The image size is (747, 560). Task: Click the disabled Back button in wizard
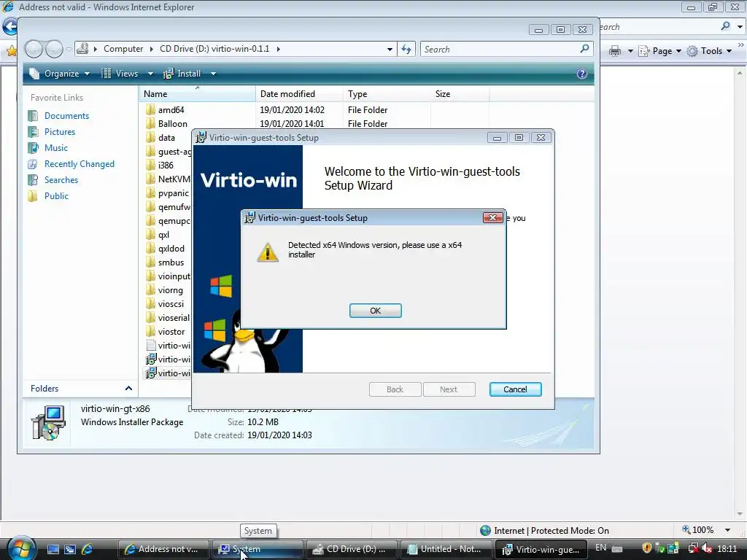[395, 389]
